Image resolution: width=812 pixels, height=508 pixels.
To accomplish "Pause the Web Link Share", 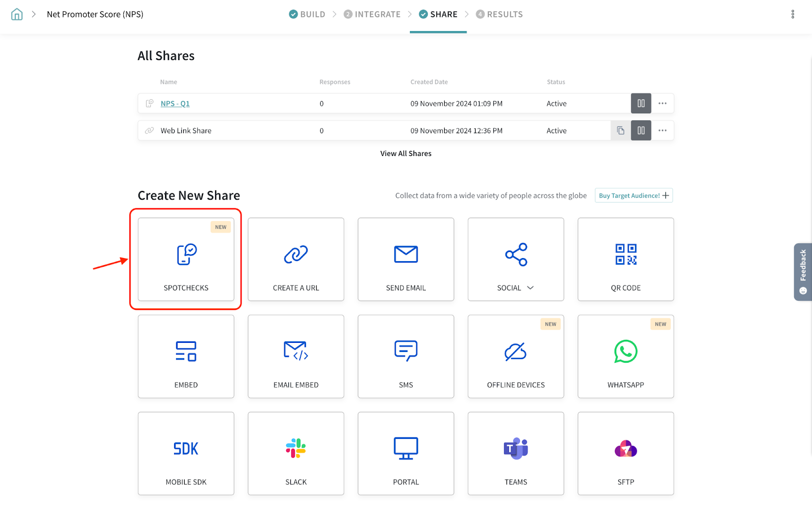I will (x=641, y=131).
